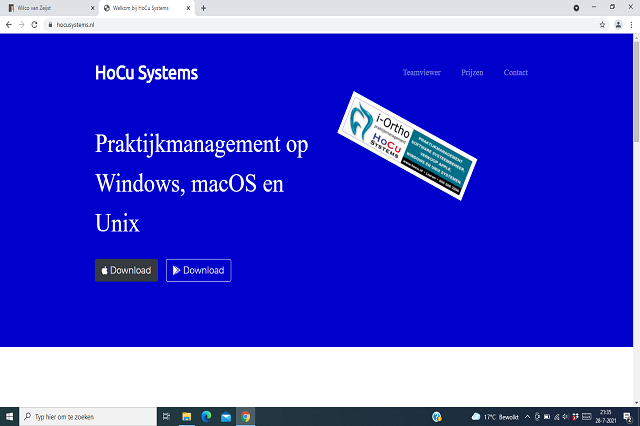640x426 pixels.
Task: Open File Explorer from the taskbar
Action: [187, 417]
